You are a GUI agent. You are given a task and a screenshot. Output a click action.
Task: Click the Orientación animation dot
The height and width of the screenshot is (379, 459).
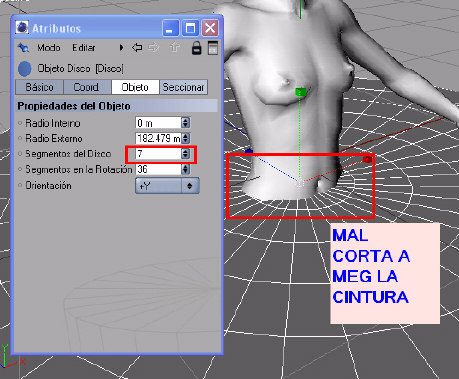pyautogui.click(x=20, y=185)
